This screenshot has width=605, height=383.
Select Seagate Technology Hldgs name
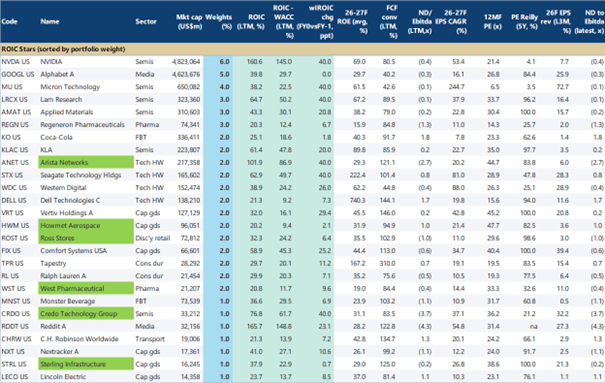pyautogui.click(x=81, y=175)
